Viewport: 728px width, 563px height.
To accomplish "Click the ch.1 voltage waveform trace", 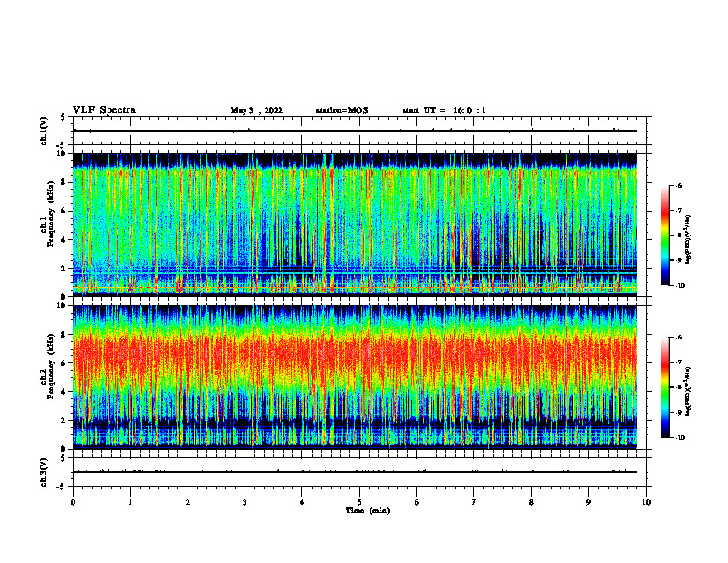I will coord(354,131).
